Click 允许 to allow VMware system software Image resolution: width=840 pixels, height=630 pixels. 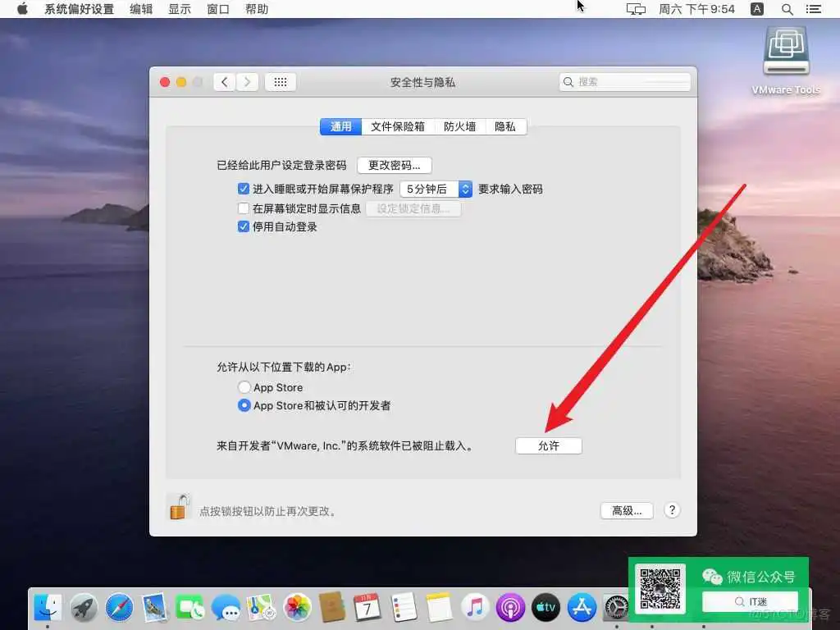coord(548,445)
